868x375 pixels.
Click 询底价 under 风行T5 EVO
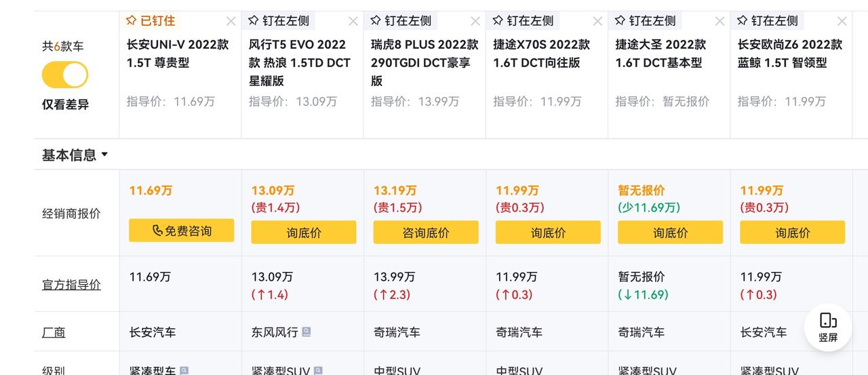point(304,233)
